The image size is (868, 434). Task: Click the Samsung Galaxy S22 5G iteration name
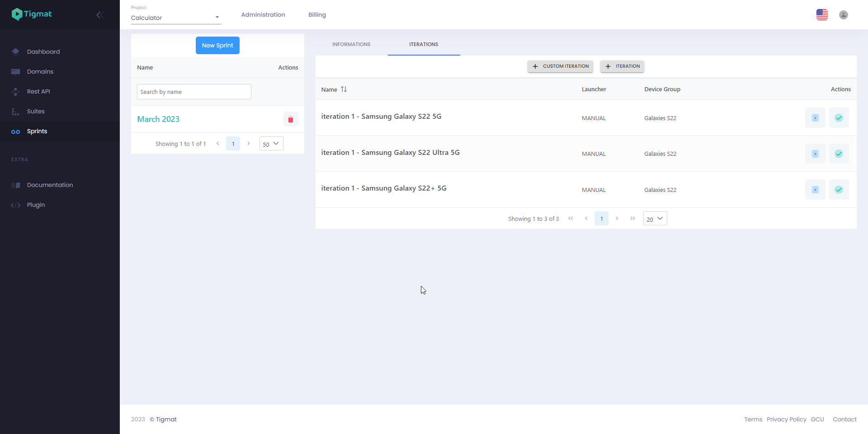click(381, 117)
